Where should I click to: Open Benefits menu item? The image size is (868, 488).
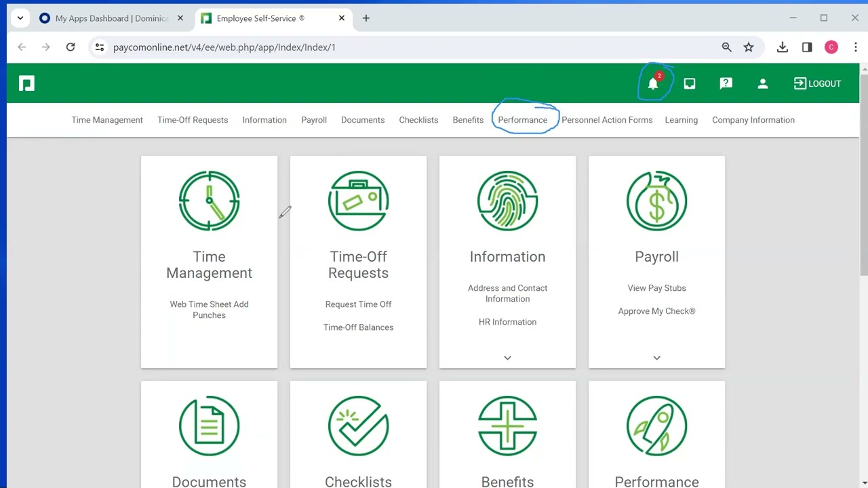(x=468, y=120)
